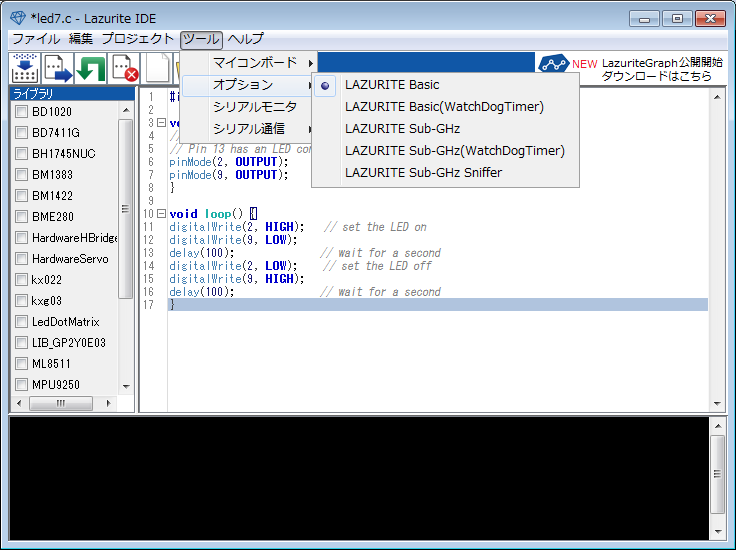Click the console scroll up arrow

[718, 426]
